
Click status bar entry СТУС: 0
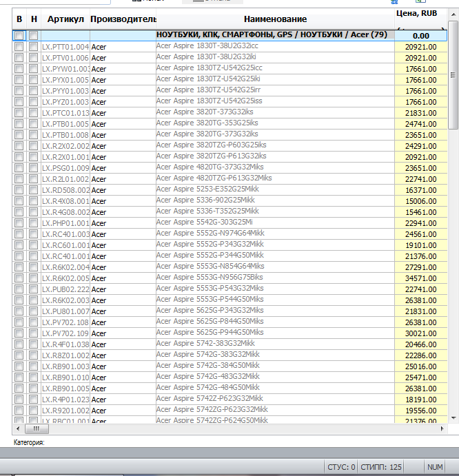341,467
